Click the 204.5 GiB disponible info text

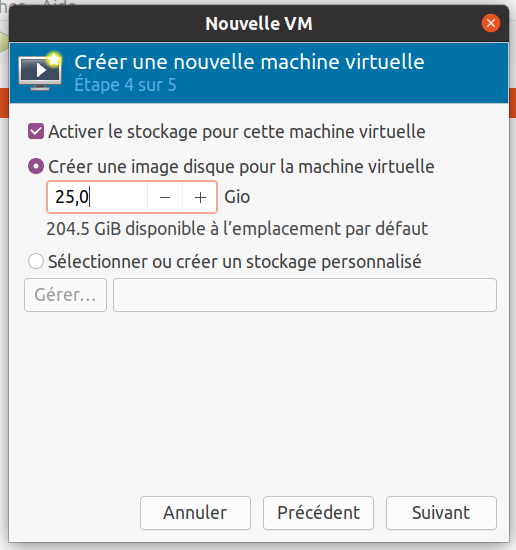237,229
